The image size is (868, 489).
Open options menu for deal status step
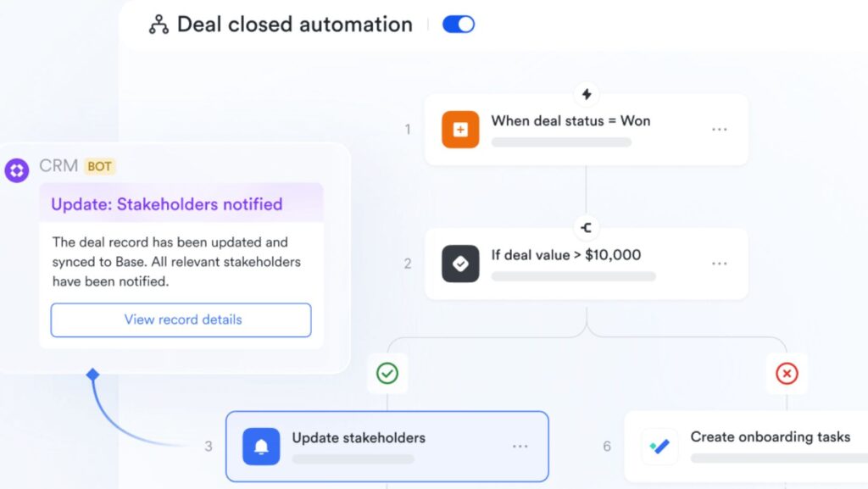tap(720, 130)
